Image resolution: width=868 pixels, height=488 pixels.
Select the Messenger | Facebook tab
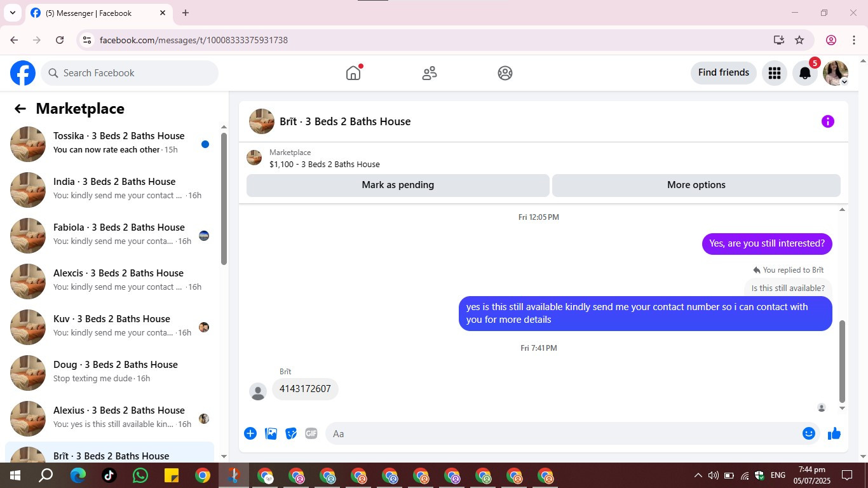point(98,13)
